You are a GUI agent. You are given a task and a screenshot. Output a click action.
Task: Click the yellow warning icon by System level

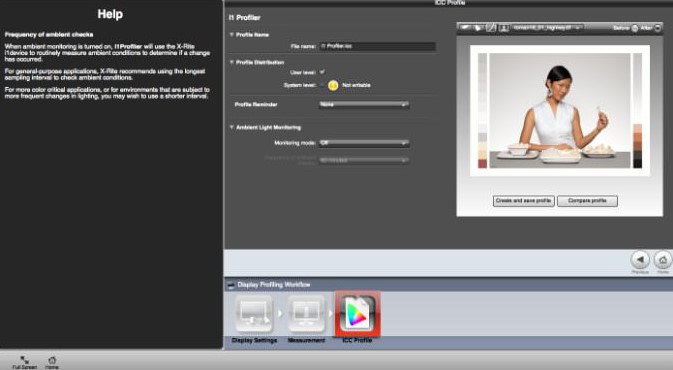tap(333, 85)
